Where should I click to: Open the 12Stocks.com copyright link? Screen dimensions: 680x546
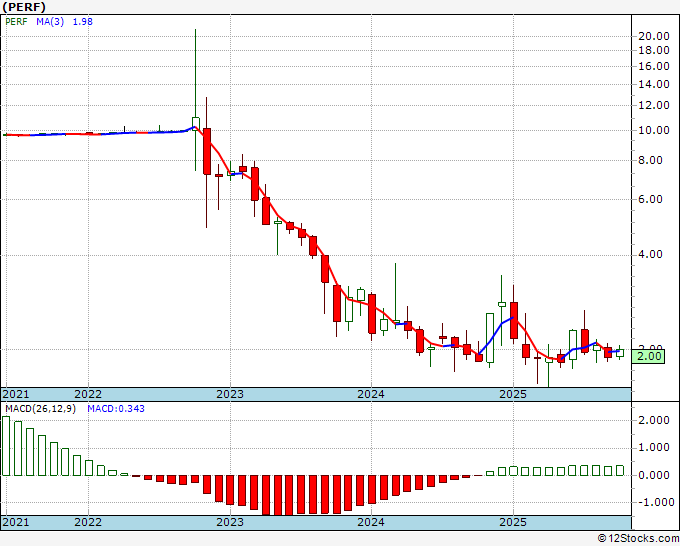[x=638, y=539]
